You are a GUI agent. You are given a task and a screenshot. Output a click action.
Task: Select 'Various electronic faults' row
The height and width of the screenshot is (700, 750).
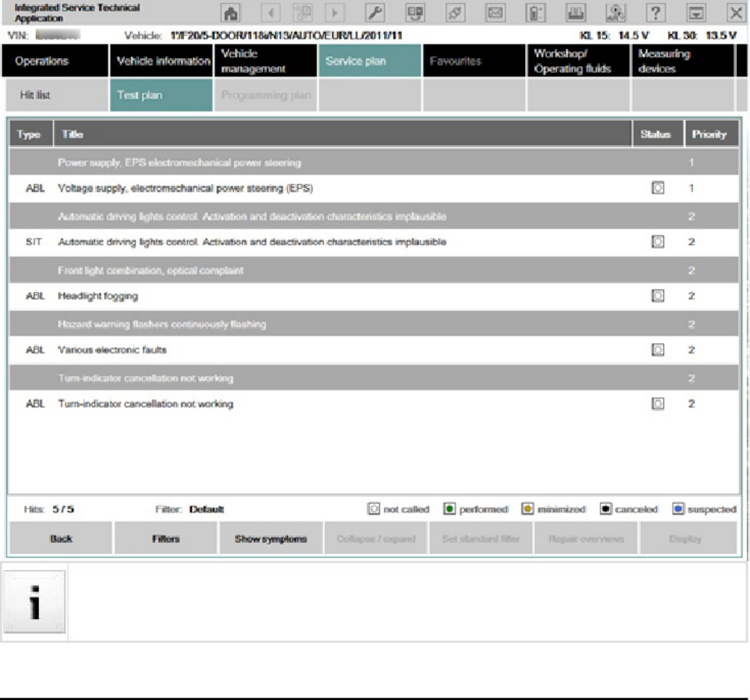[x=374, y=350]
